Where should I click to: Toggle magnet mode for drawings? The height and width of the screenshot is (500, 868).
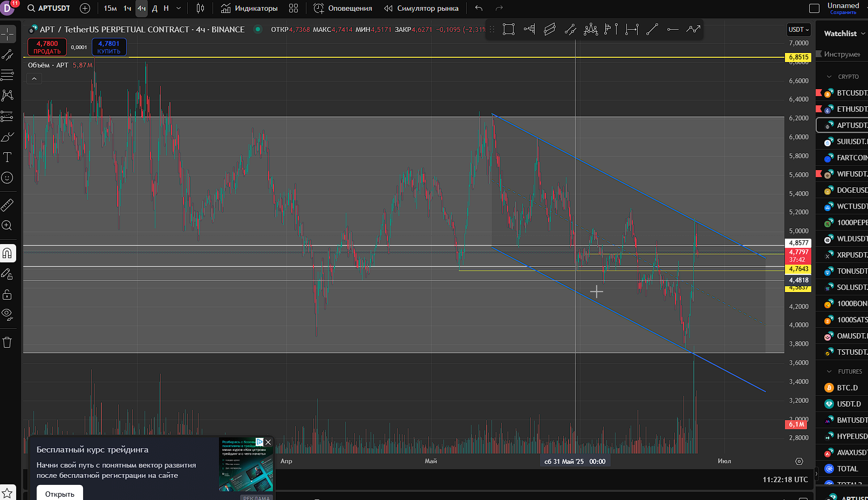point(8,253)
